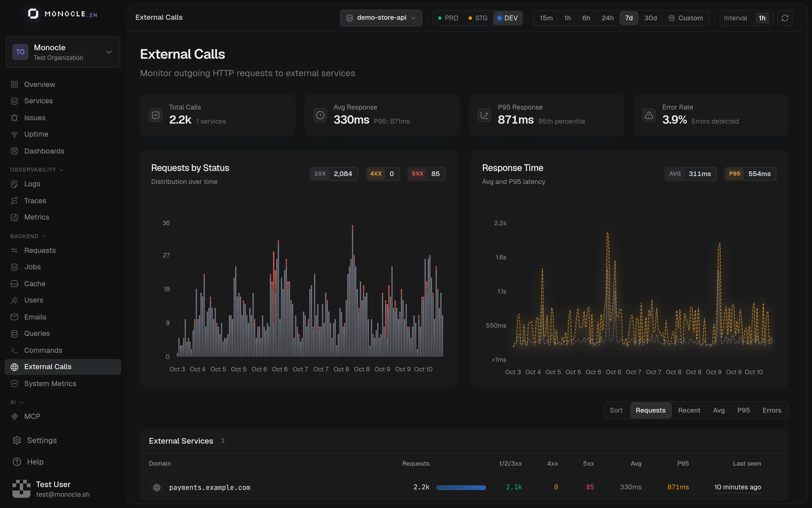This screenshot has height=508, width=812.
Task: Switch environment to PRD
Action: point(448,18)
